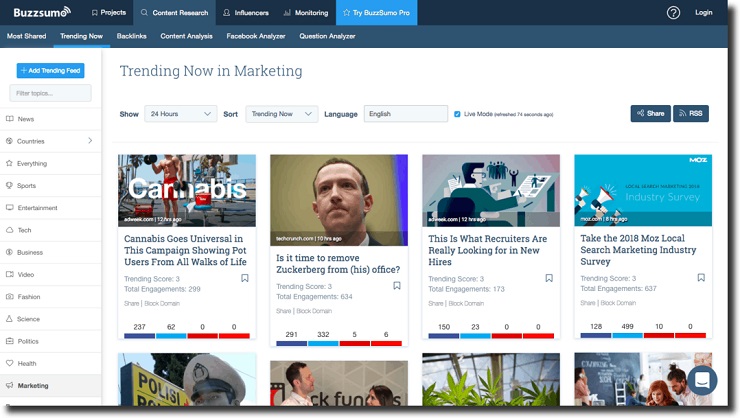Open the Show 24 Hours dropdown

pyautogui.click(x=180, y=114)
